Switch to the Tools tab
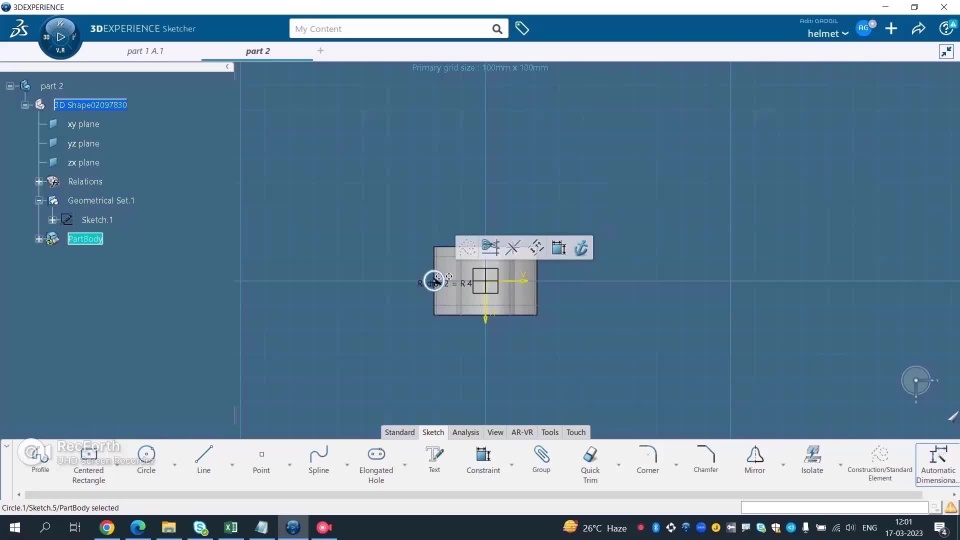960x540 pixels. pos(550,432)
